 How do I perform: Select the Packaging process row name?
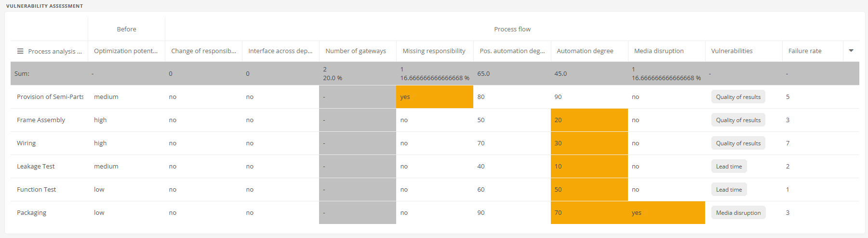coord(31,213)
